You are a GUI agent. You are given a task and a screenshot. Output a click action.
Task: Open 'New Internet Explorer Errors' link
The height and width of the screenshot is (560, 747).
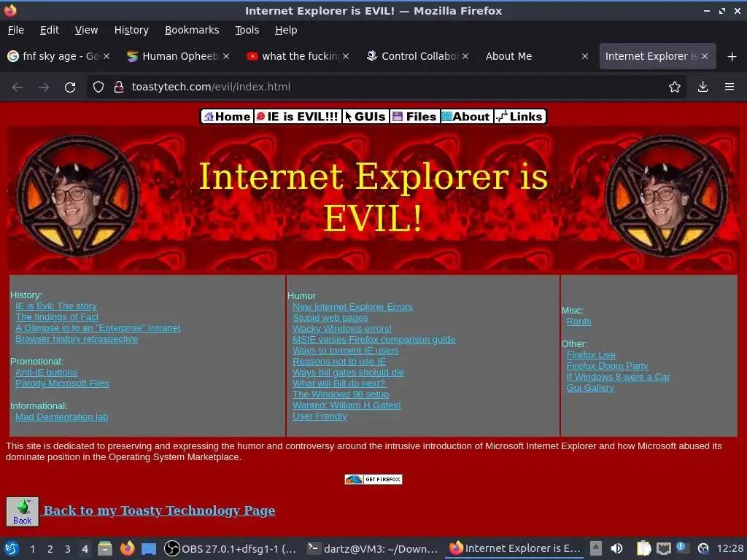352,307
